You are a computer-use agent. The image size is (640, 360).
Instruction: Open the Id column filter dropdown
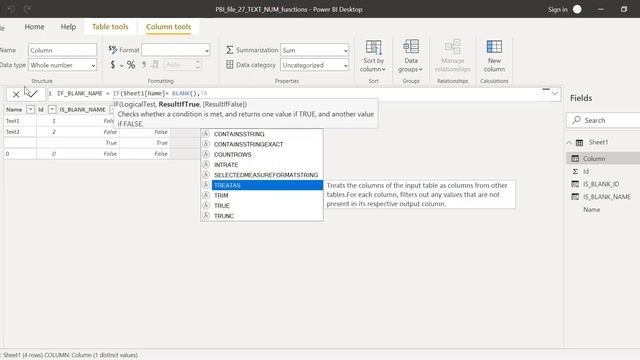[x=52, y=109]
